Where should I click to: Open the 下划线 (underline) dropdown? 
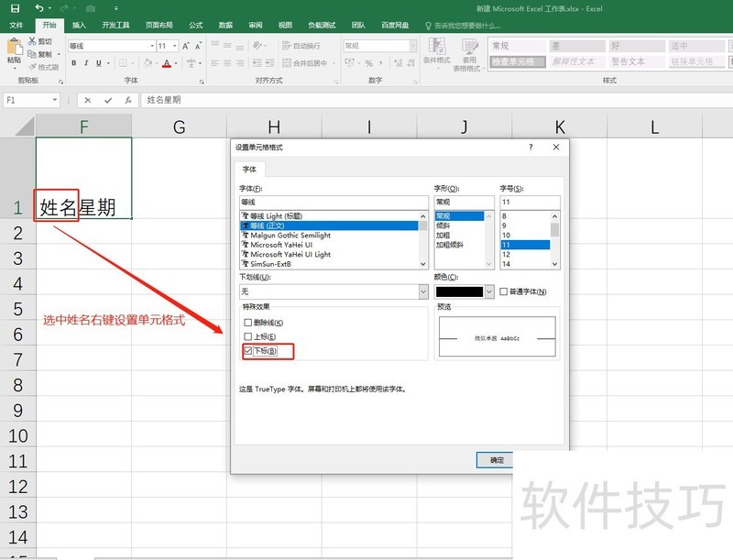pyautogui.click(x=423, y=291)
